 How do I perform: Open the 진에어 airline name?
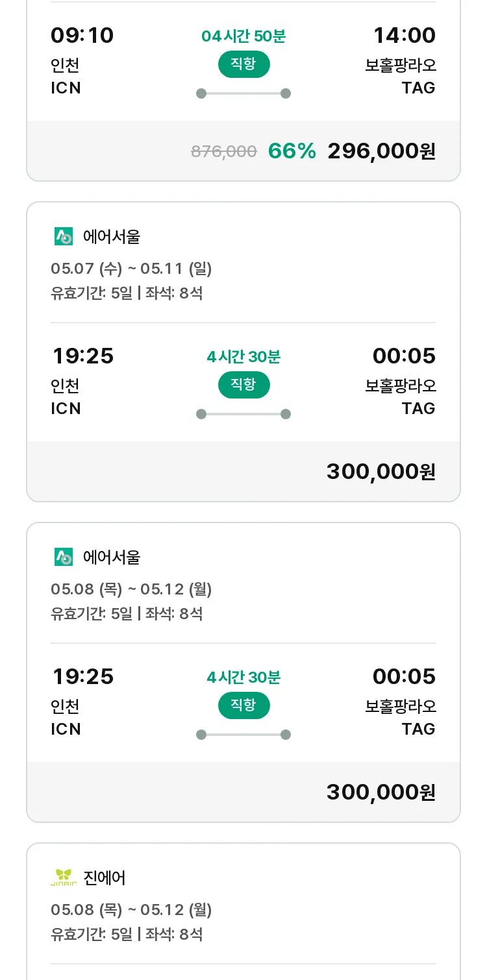point(105,878)
